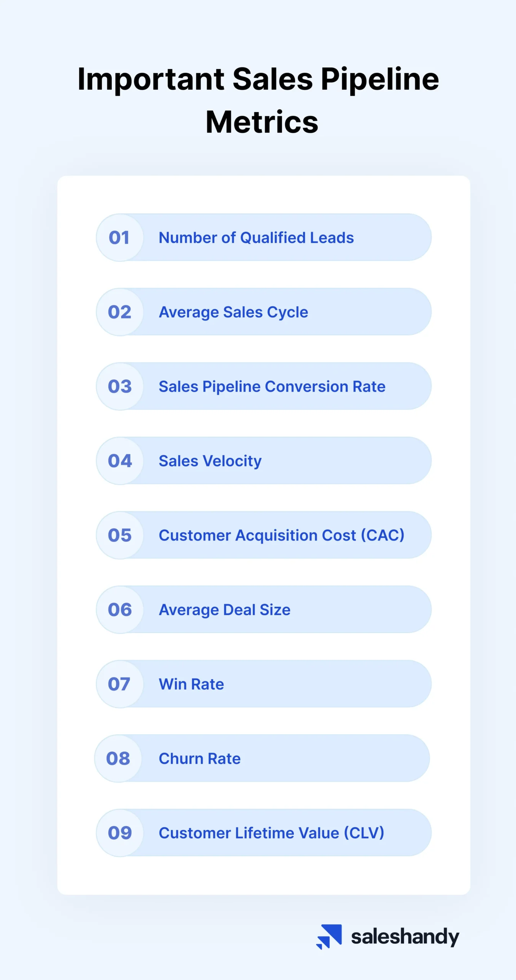Click the Churn Rate label

[x=200, y=758]
